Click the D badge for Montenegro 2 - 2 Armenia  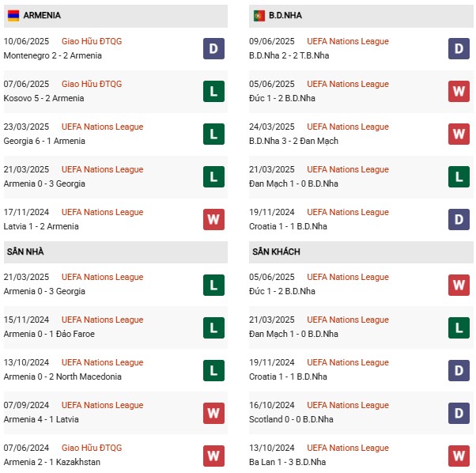[213, 48]
